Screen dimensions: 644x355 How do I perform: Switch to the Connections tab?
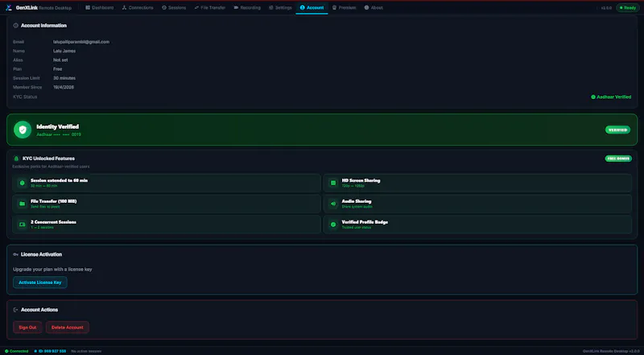(138, 7)
